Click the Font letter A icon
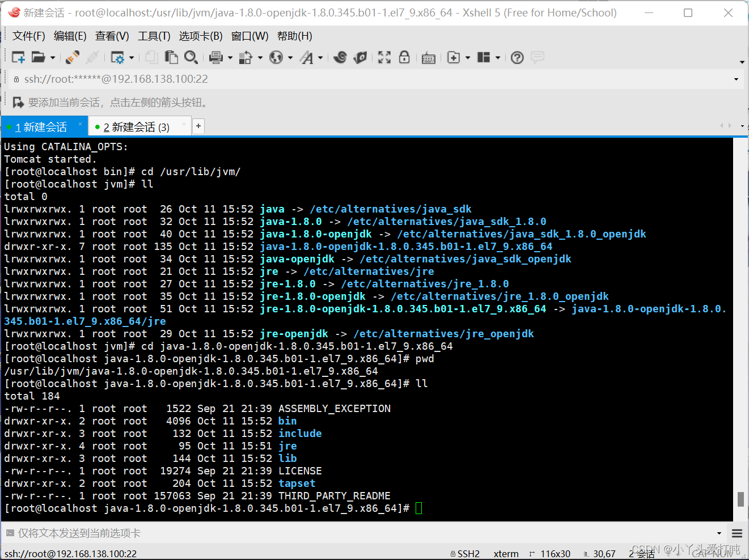749x560 pixels. coord(307,57)
